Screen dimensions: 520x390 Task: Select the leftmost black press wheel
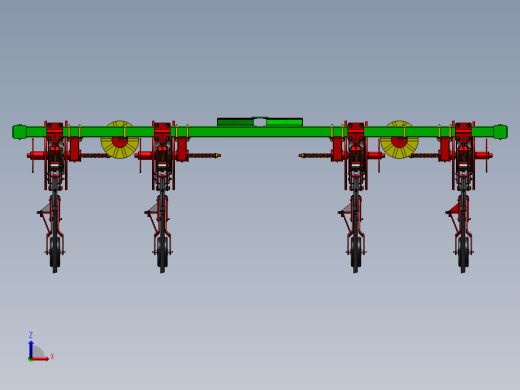coord(55,253)
